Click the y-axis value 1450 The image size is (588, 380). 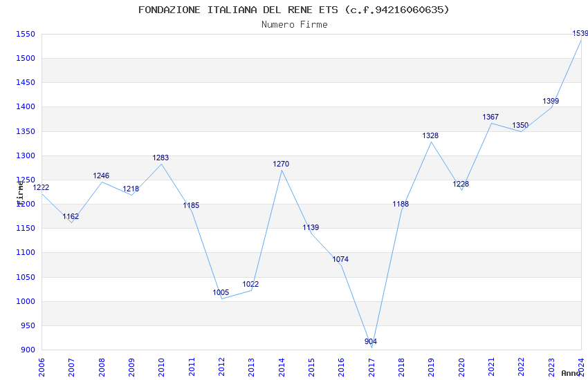[x=26, y=83]
